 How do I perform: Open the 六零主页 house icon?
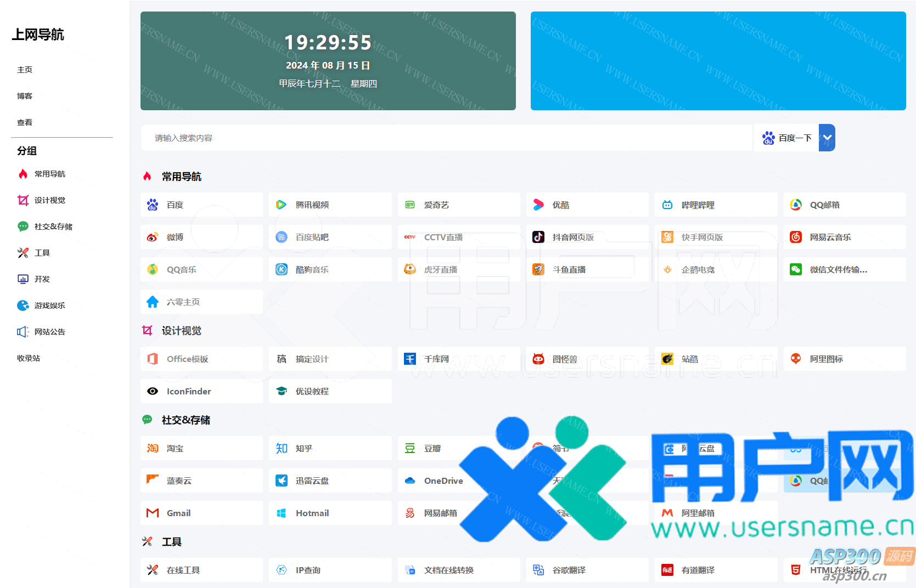[153, 302]
